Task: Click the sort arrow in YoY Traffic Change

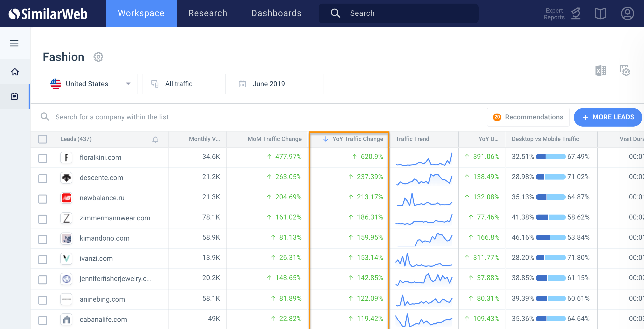Action: tap(326, 139)
